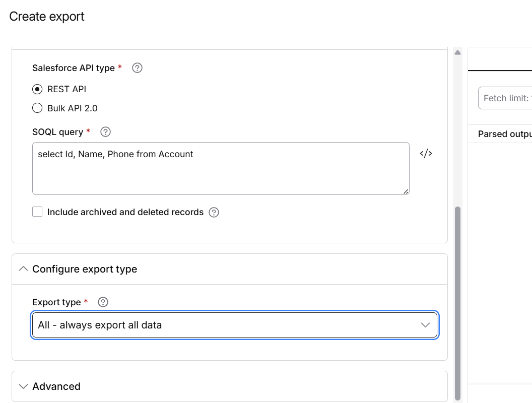Select the Create export title bar
Image resolution: width=532 pixels, height=403 pixels.
[x=46, y=16]
